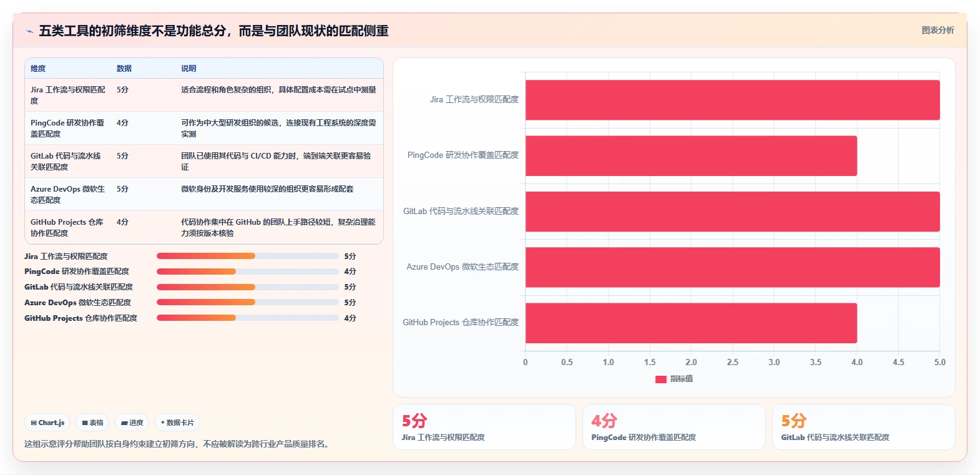Click the 4分 PingCode data card
This screenshot has height=475, width=980.
point(674,427)
